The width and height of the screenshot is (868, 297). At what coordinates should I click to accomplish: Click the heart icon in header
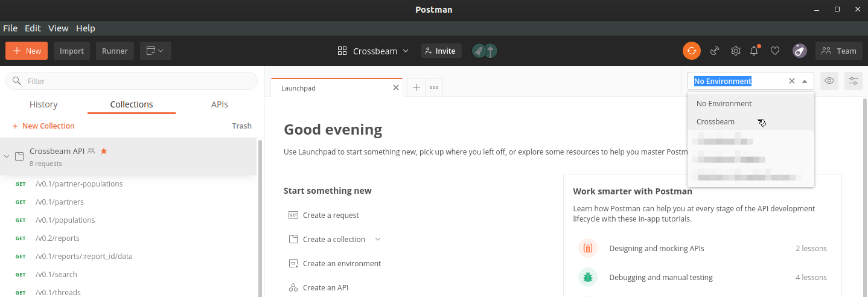(775, 51)
